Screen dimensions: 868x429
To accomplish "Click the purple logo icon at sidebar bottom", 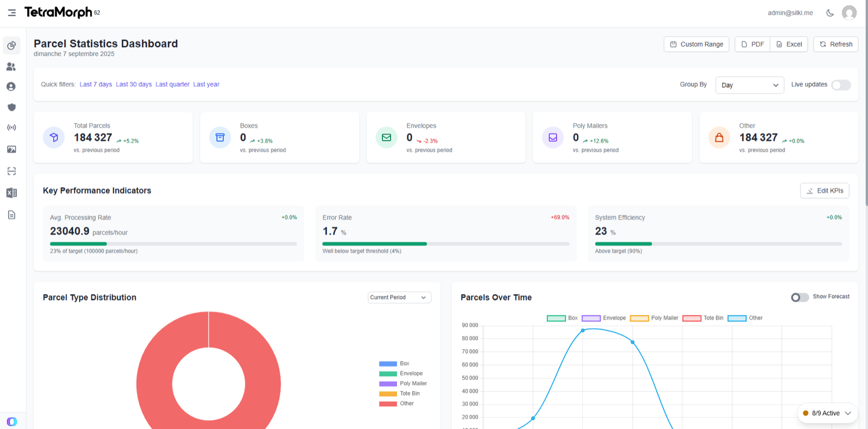I will pyautogui.click(x=12, y=421).
